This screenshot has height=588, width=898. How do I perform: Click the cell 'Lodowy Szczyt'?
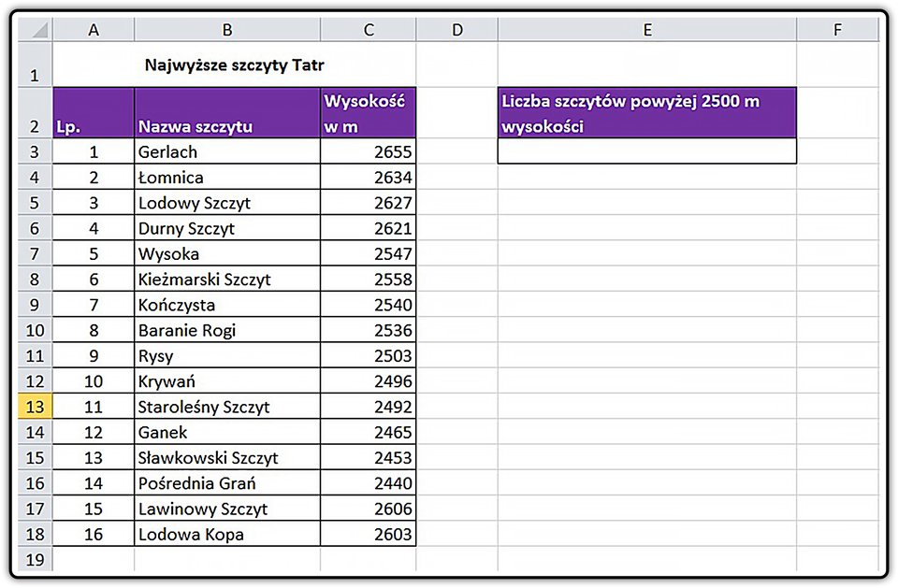point(227,203)
